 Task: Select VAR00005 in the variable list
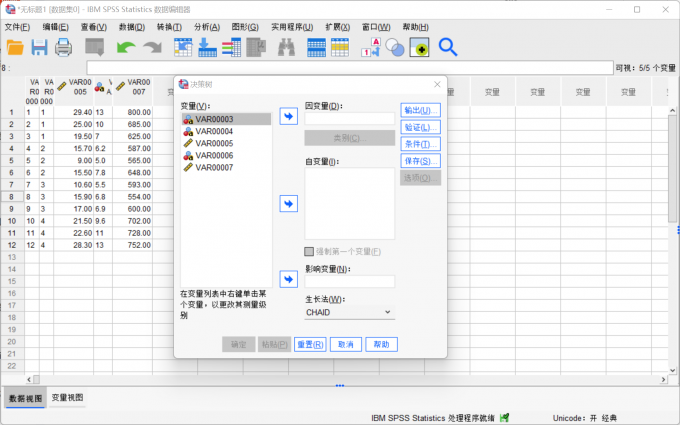[226, 143]
